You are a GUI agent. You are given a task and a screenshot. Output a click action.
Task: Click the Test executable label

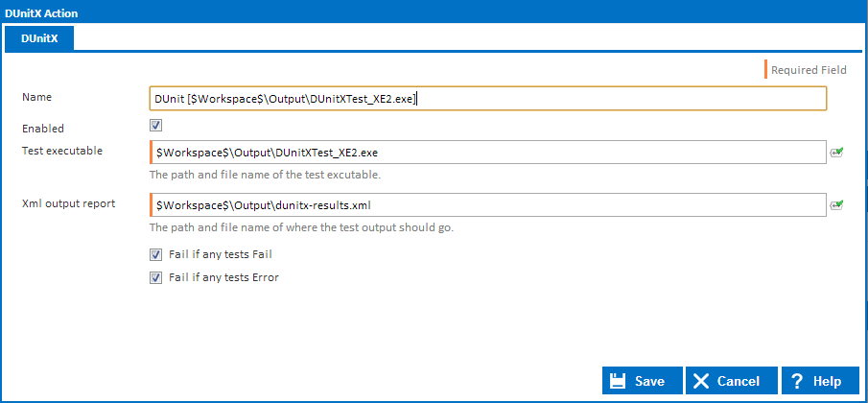click(62, 151)
